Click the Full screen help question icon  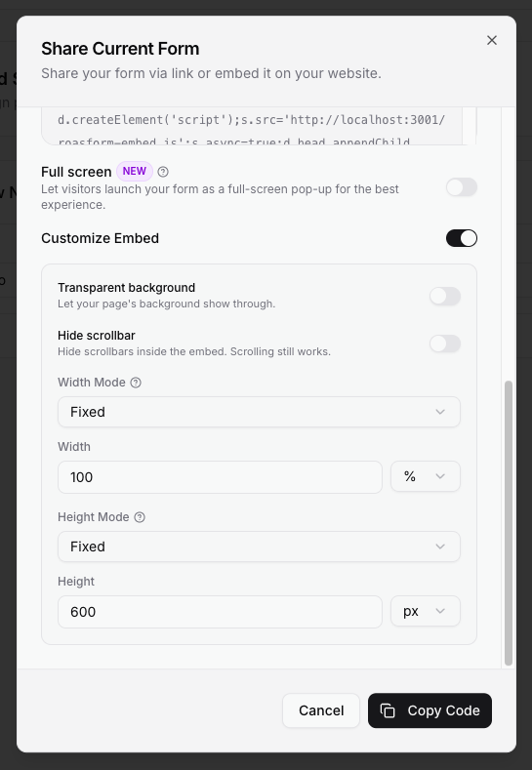(163, 172)
